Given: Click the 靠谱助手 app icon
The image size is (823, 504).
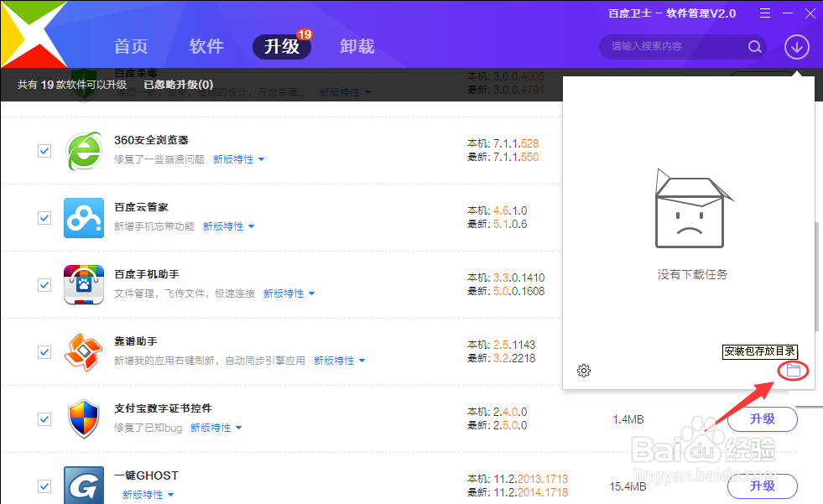Looking at the screenshot, I should [x=83, y=351].
